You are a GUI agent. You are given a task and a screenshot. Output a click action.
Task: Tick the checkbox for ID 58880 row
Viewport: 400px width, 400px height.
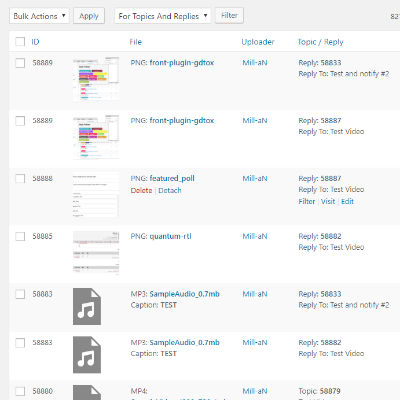pyautogui.click(x=20, y=391)
